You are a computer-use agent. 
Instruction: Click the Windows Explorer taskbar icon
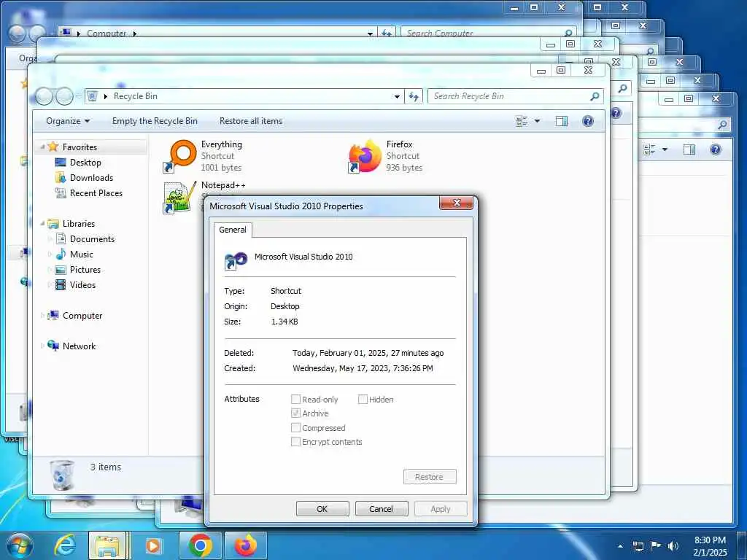tap(108, 545)
